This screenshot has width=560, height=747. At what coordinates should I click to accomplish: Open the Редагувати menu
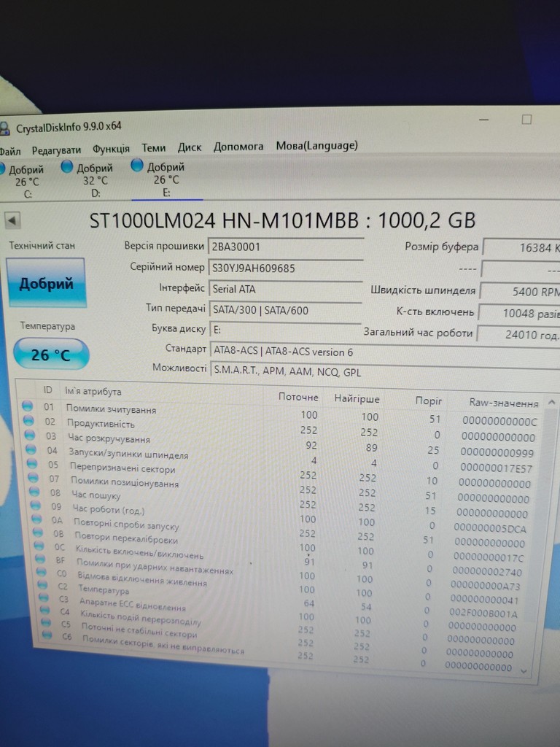[x=56, y=150]
